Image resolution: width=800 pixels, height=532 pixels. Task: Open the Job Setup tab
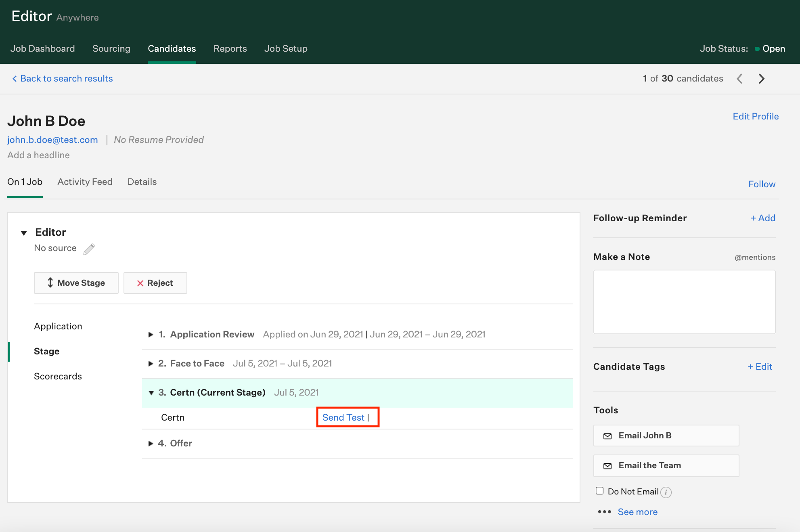coord(286,48)
